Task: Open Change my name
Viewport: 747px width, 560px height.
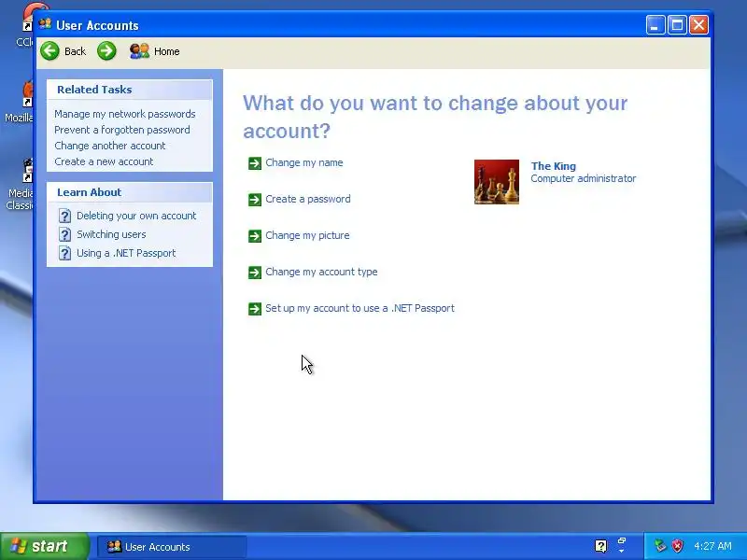Action: click(304, 162)
